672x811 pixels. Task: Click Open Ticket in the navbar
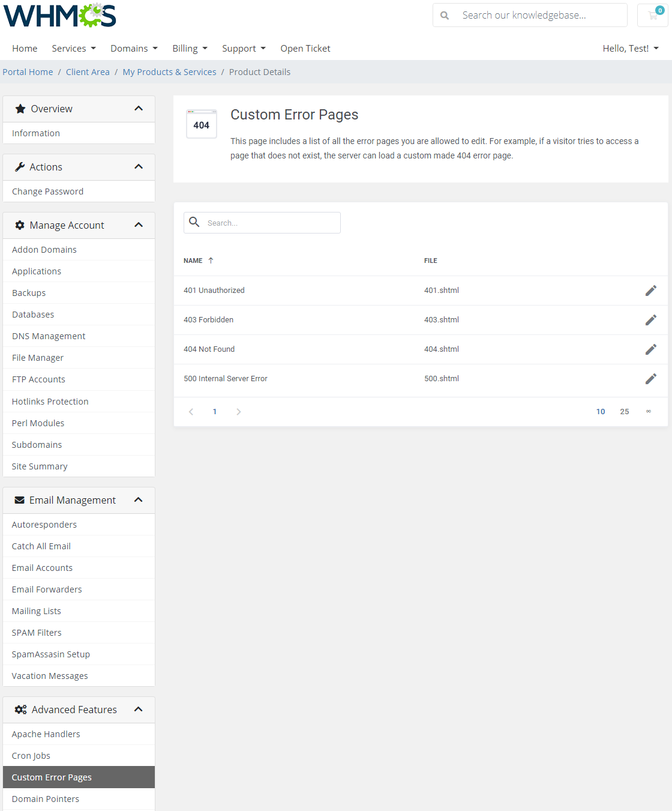tap(305, 49)
